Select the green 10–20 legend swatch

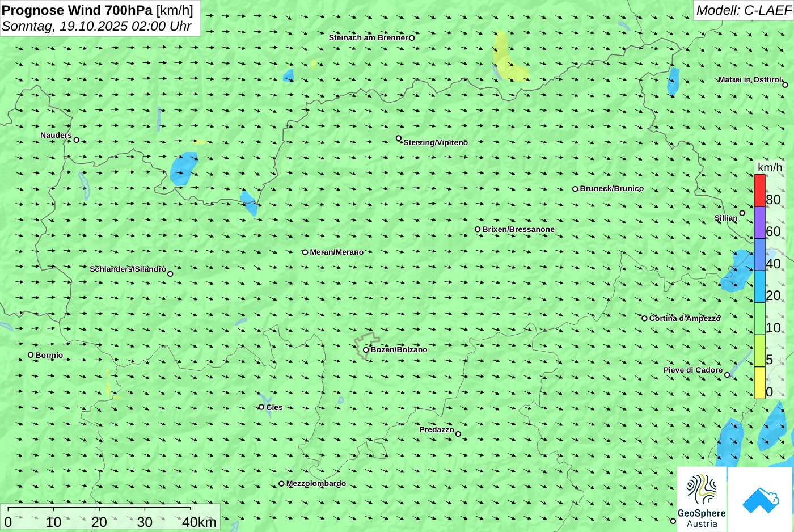(759, 319)
